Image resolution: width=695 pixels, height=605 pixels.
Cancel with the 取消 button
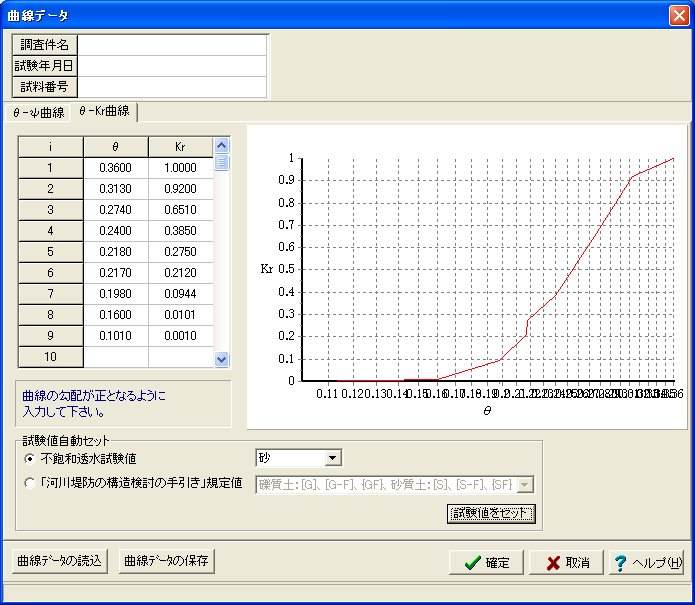point(566,562)
